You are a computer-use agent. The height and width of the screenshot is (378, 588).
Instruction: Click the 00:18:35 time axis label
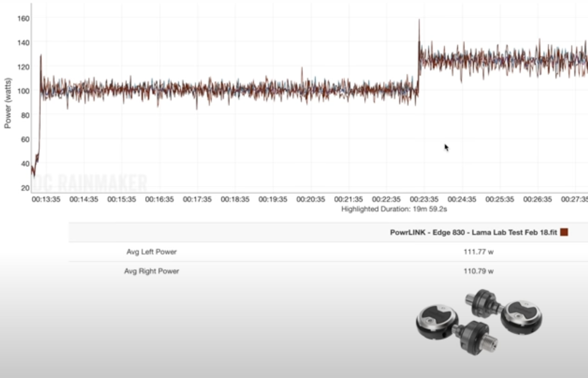click(x=235, y=199)
